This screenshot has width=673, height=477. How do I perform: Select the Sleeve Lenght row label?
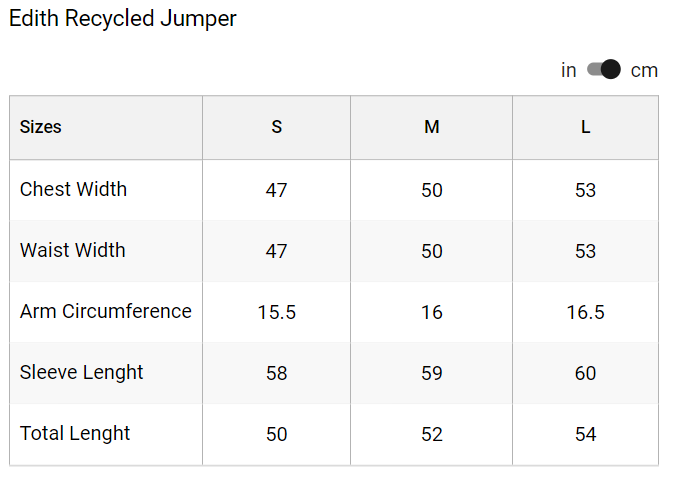[x=81, y=373]
